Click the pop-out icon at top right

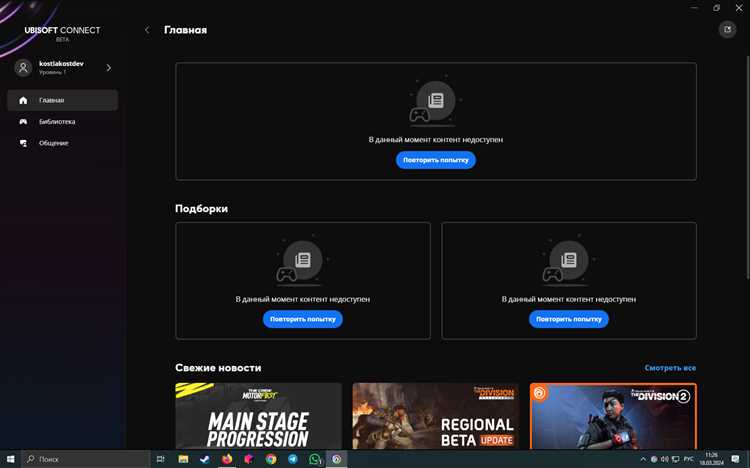728,30
